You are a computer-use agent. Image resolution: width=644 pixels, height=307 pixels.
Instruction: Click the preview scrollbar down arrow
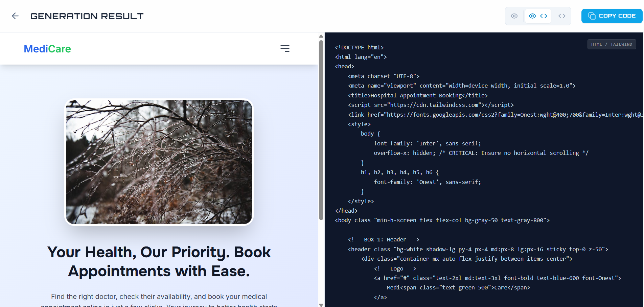pyautogui.click(x=321, y=305)
